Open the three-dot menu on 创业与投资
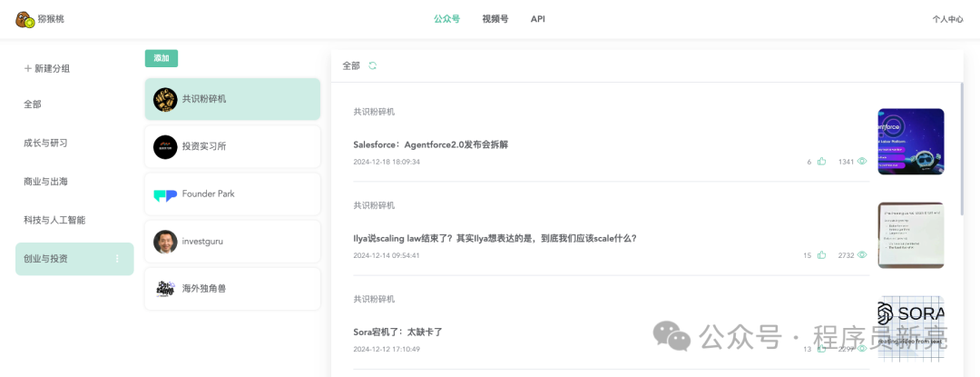 (x=117, y=258)
